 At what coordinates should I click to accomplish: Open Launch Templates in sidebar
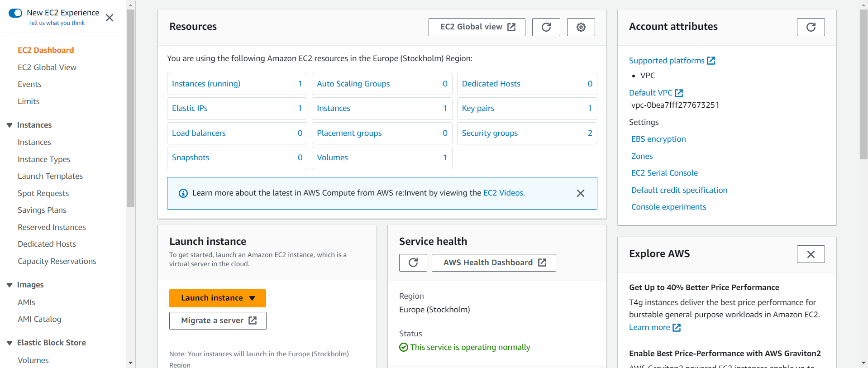(50, 176)
